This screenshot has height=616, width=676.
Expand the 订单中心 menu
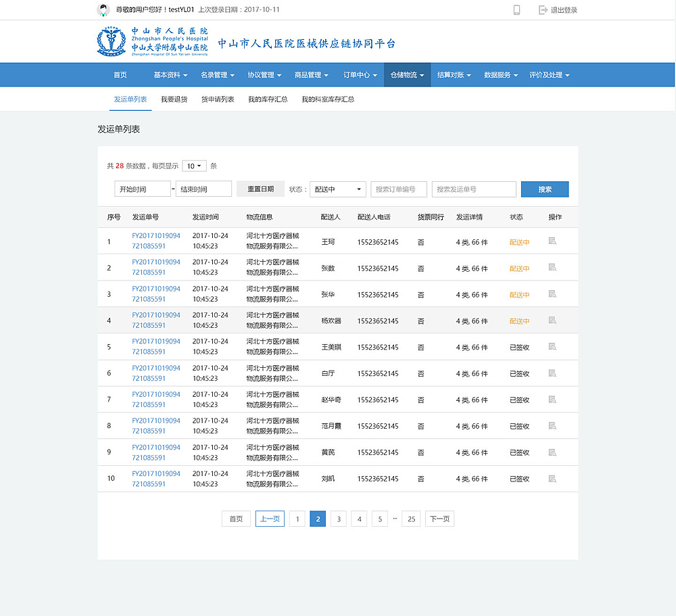coord(360,75)
